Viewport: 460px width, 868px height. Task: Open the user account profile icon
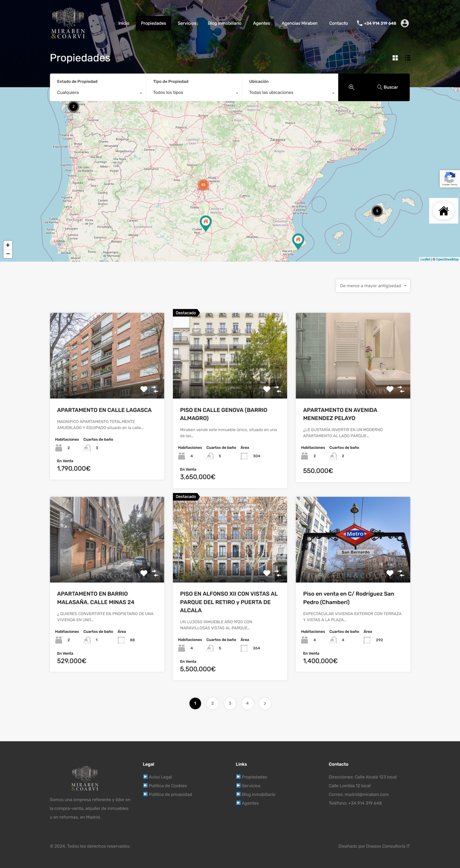[405, 23]
